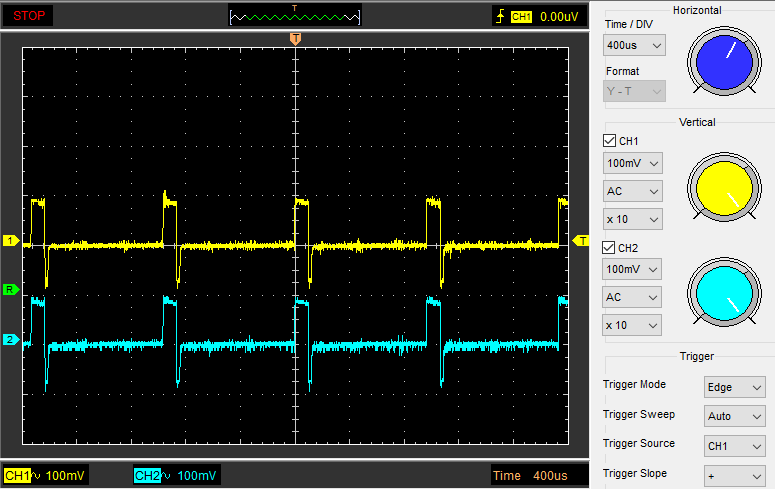Open the CH1 100mV voltage dropdown

(x=633, y=163)
